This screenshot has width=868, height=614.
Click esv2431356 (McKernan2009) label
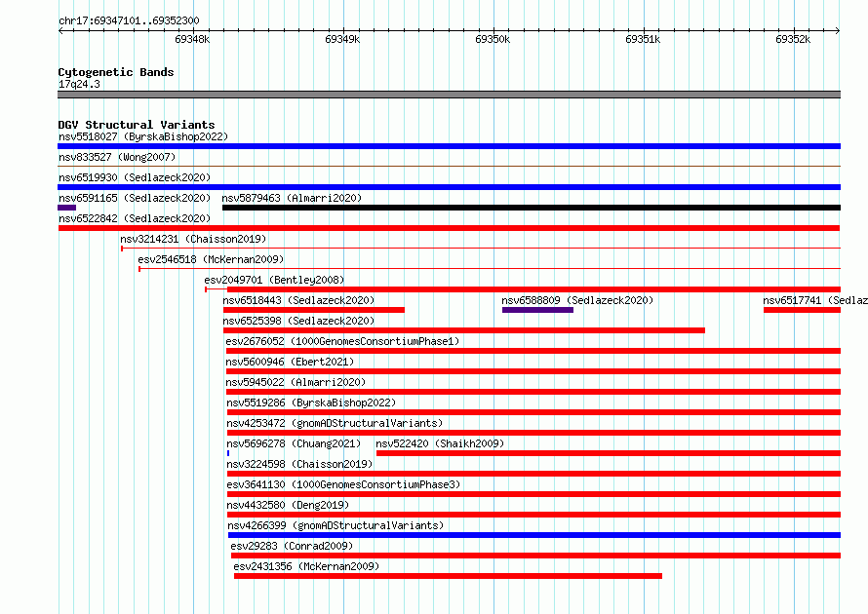pyautogui.click(x=306, y=566)
